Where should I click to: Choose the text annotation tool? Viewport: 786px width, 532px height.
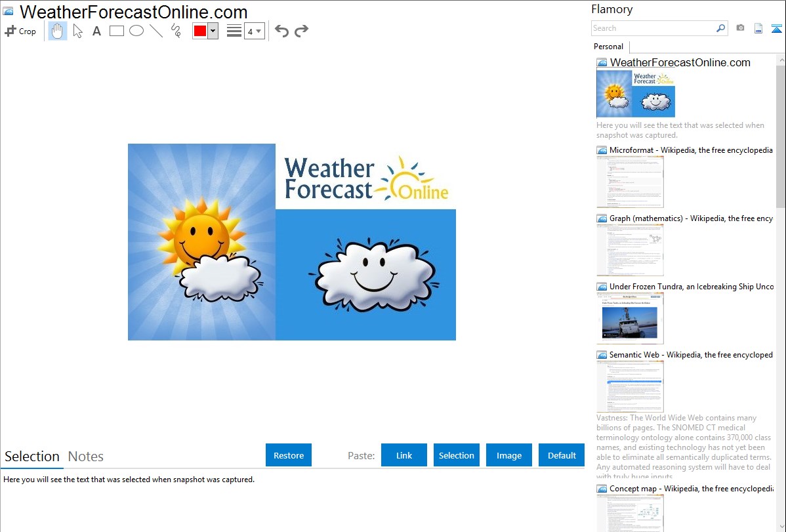coord(96,31)
